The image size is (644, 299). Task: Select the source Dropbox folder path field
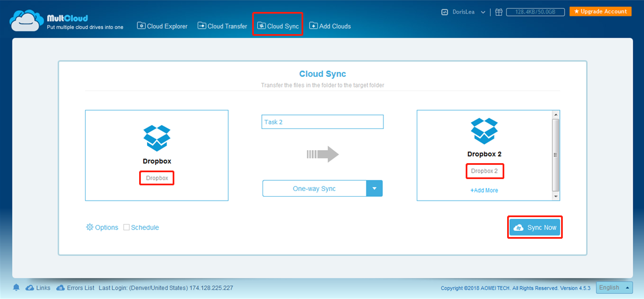(x=157, y=178)
